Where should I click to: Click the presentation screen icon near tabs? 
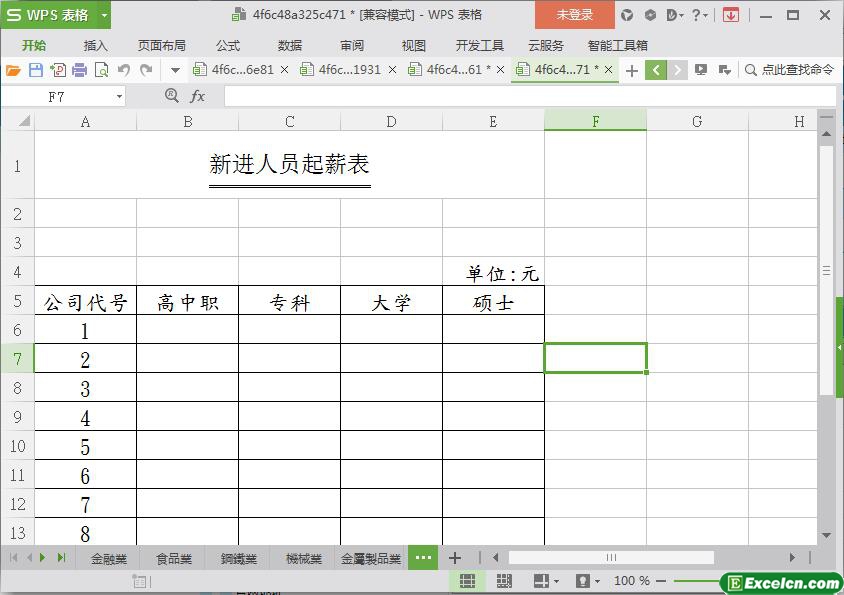coord(701,69)
